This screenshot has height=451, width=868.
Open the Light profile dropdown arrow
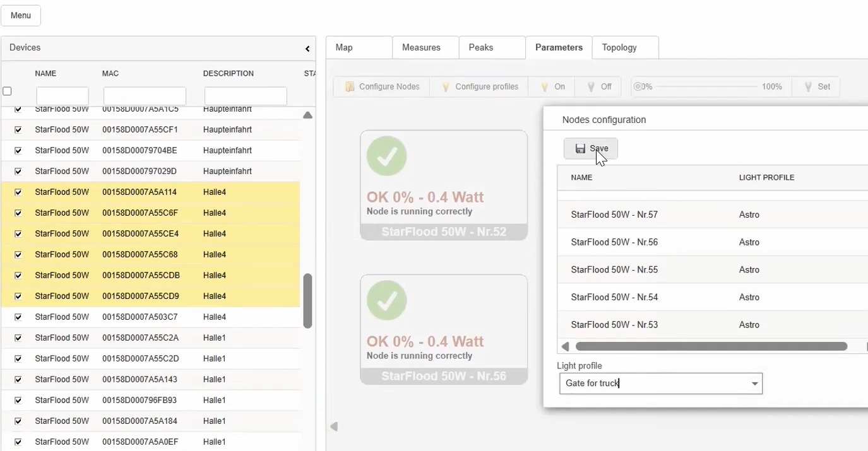[754, 384]
